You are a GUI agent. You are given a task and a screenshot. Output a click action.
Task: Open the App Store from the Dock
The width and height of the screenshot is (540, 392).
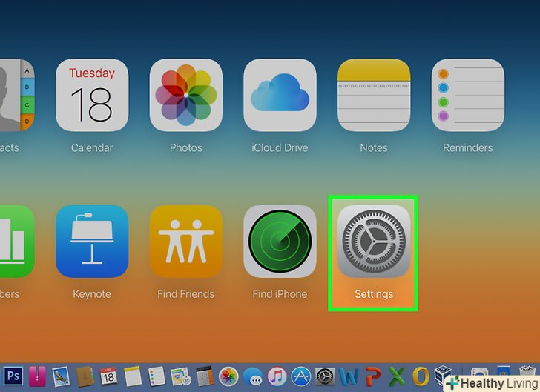(301, 376)
